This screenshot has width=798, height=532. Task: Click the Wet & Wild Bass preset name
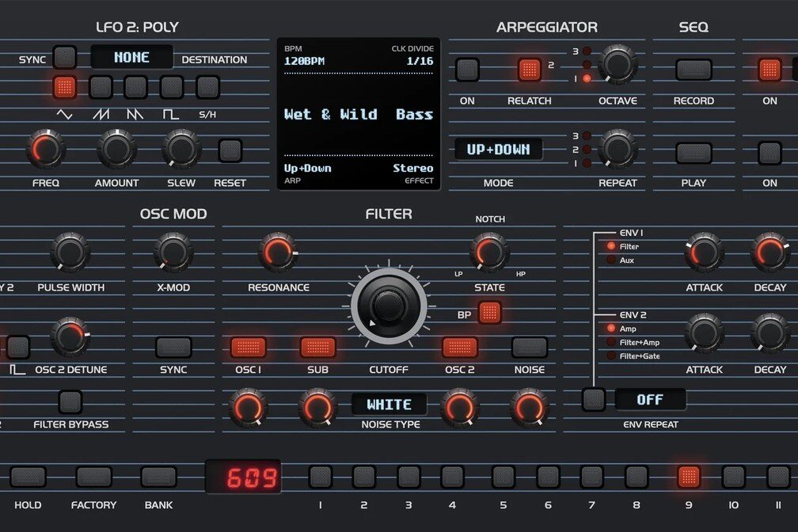[359, 114]
